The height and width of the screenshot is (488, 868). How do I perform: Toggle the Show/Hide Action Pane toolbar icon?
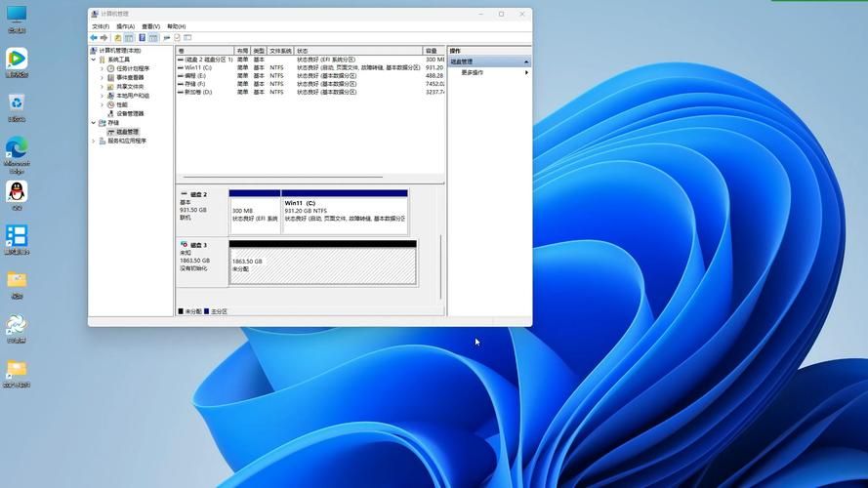[153, 38]
